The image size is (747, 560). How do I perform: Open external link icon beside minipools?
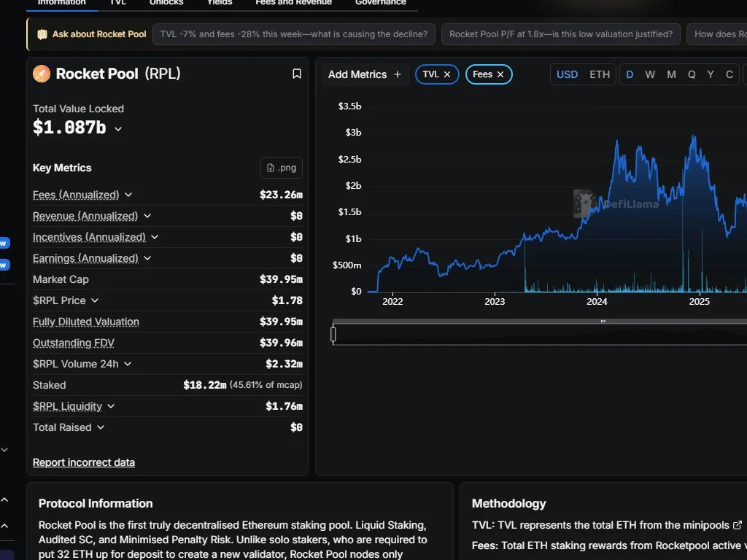[738, 525]
